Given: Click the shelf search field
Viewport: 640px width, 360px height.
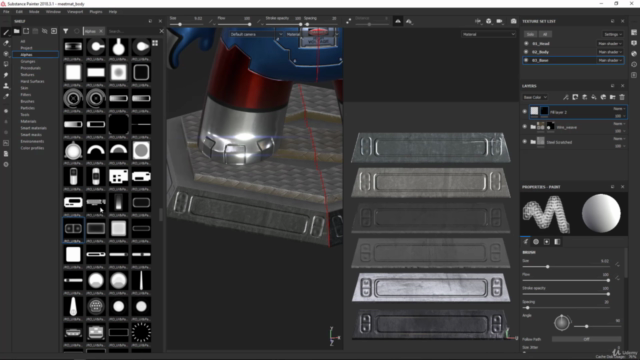Looking at the screenshot, I should coord(132,31).
